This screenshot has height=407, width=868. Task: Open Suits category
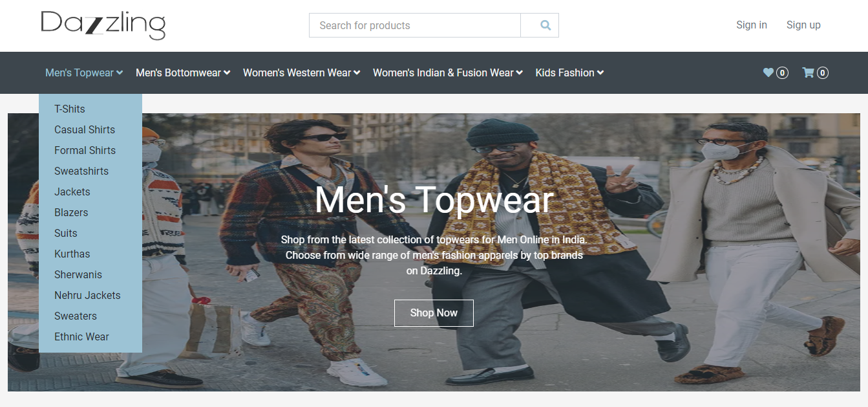[x=66, y=233]
